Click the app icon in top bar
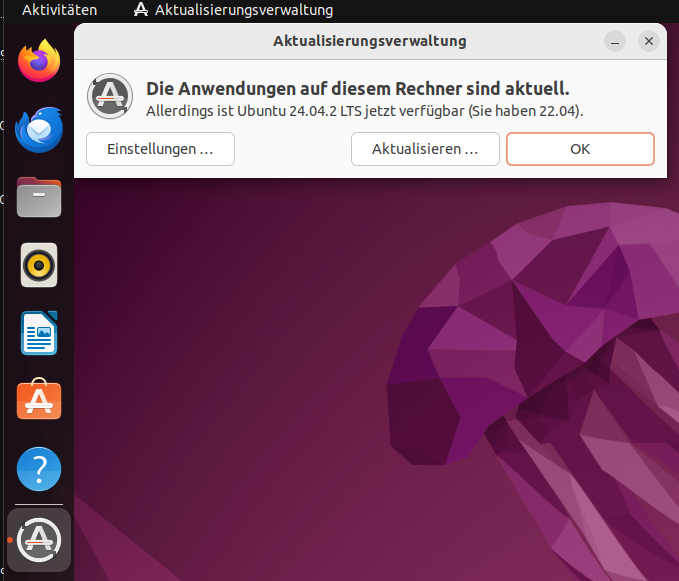Screen dimensions: 679x581 click(141, 10)
